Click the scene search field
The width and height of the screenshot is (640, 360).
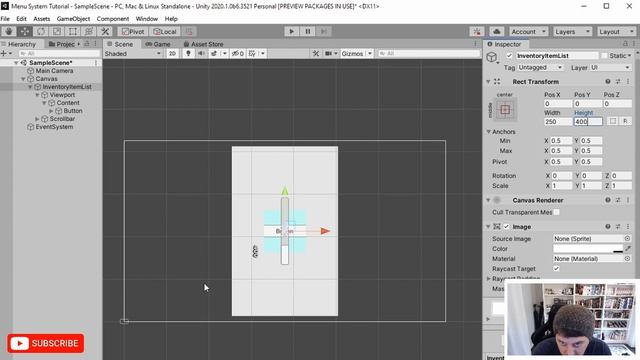(x=428, y=53)
